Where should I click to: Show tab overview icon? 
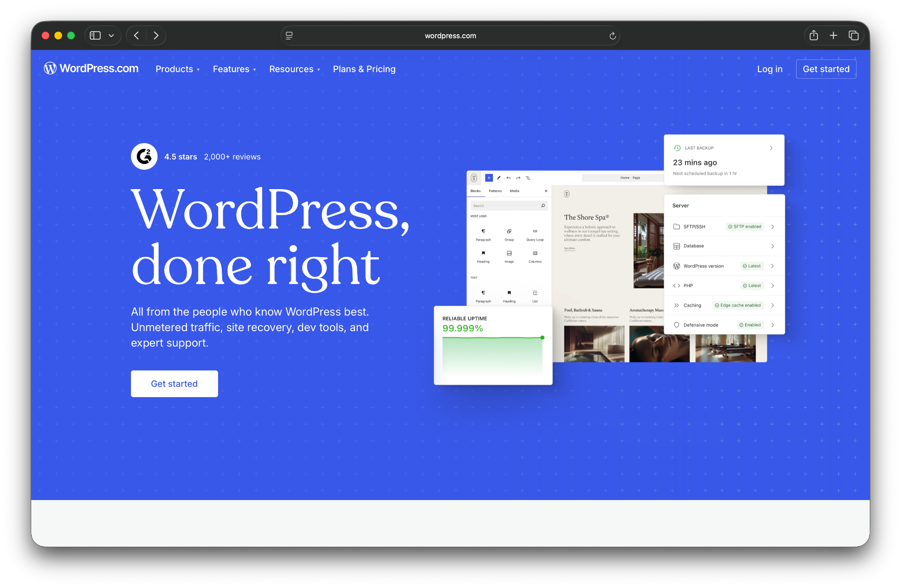(x=853, y=36)
